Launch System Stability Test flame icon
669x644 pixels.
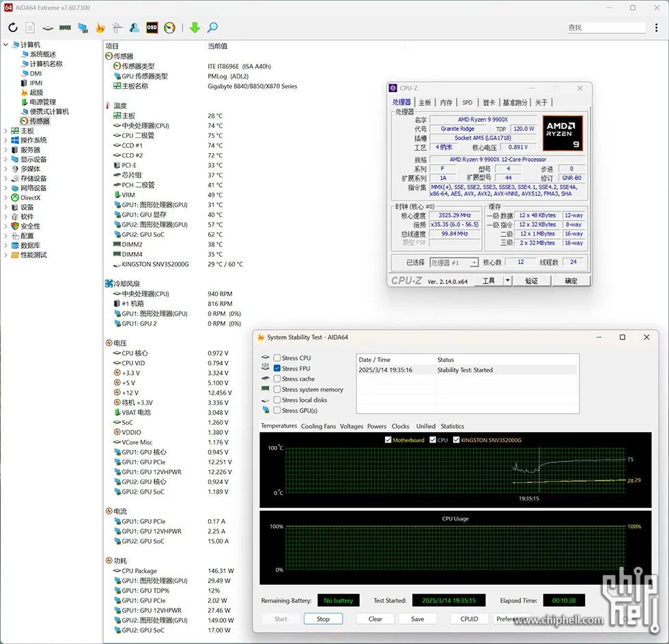(100, 28)
